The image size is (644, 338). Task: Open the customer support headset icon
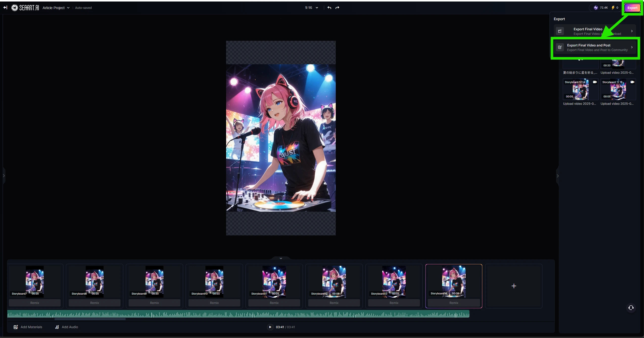point(631,307)
